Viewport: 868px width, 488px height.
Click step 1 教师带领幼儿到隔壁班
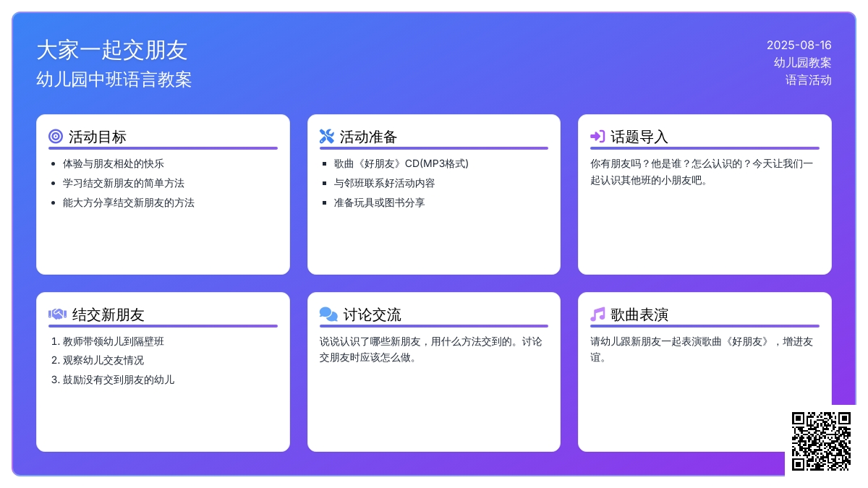(114, 341)
